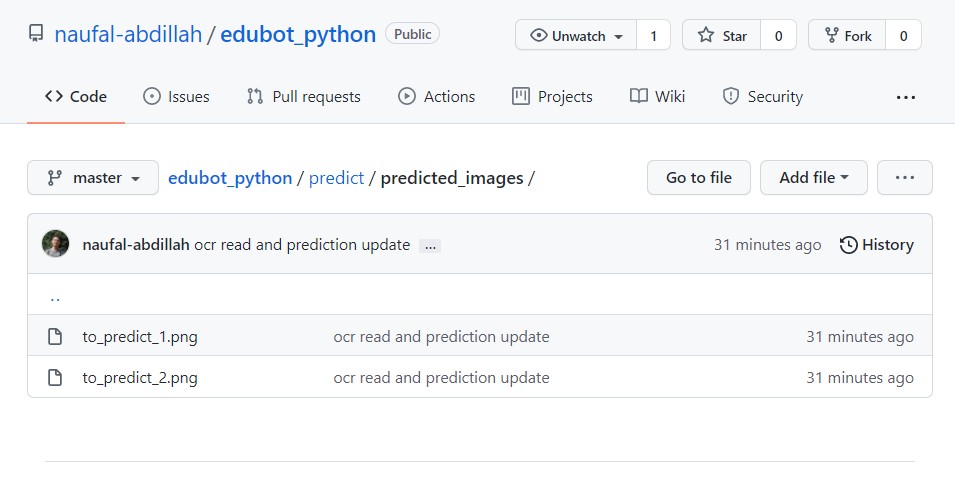Open the Unwatch notifications dropdown
Screen dimensions: 955x483
(x=577, y=36)
